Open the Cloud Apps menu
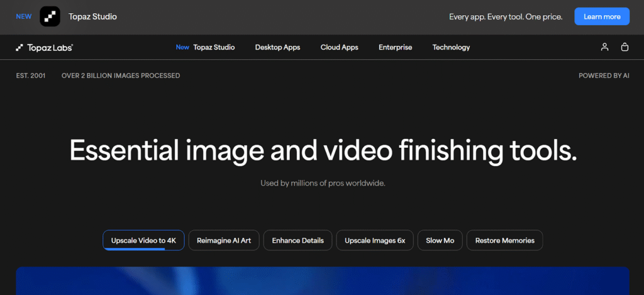The width and height of the screenshot is (644, 295). click(339, 47)
